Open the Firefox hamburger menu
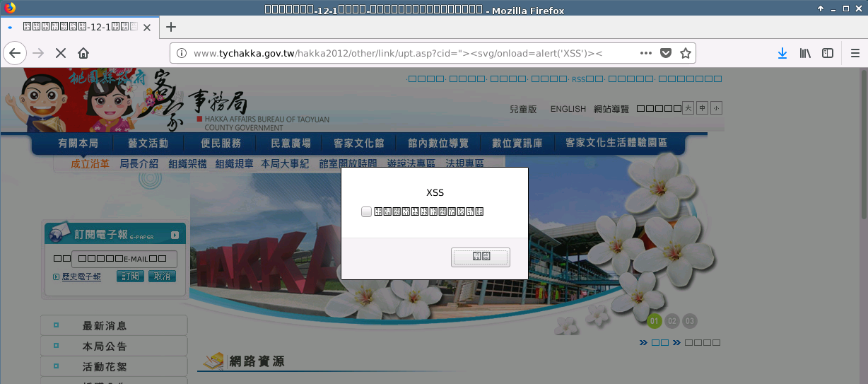 click(855, 53)
